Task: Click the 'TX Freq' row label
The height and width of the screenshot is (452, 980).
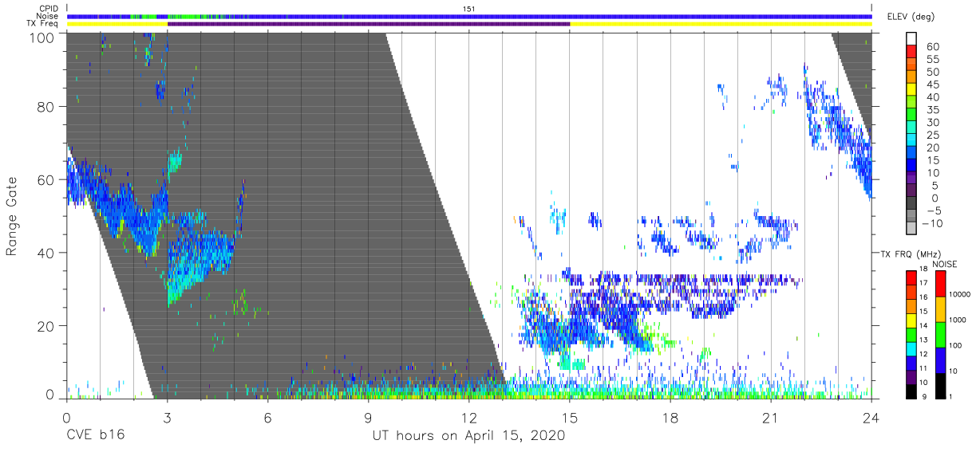Action: pyautogui.click(x=43, y=24)
